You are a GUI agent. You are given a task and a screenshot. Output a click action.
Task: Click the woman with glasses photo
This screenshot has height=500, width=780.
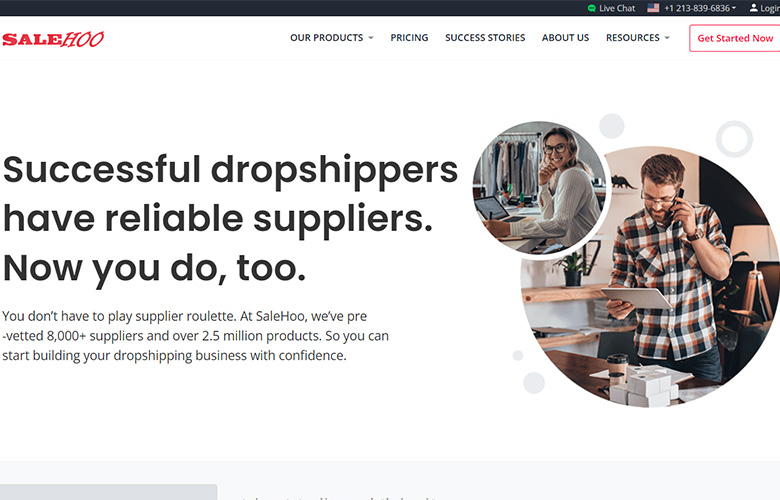(x=539, y=188)
